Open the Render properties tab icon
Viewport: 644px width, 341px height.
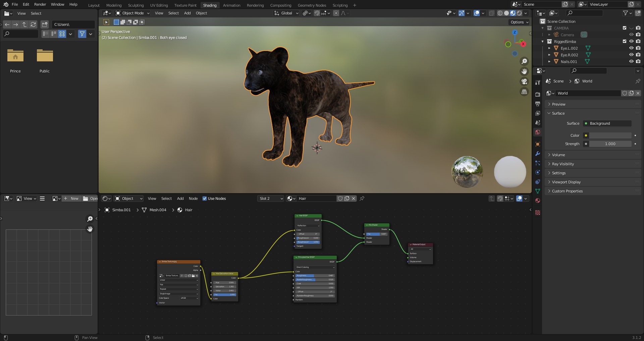[538, 95]
